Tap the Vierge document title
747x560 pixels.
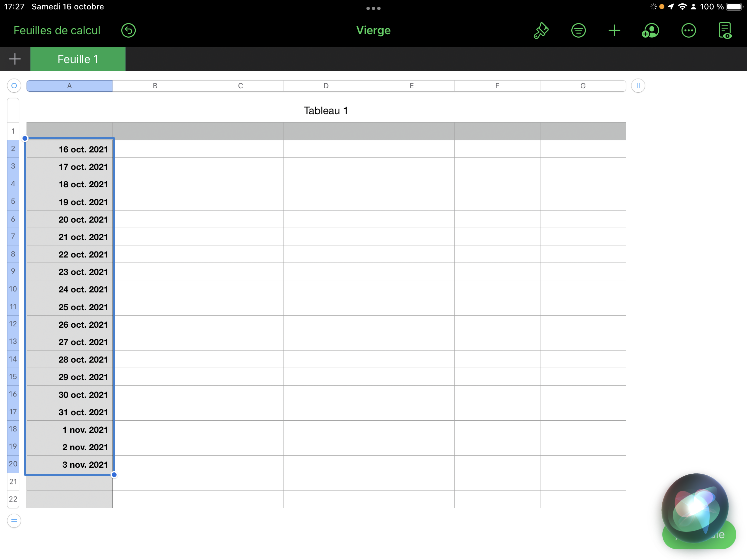373,30
